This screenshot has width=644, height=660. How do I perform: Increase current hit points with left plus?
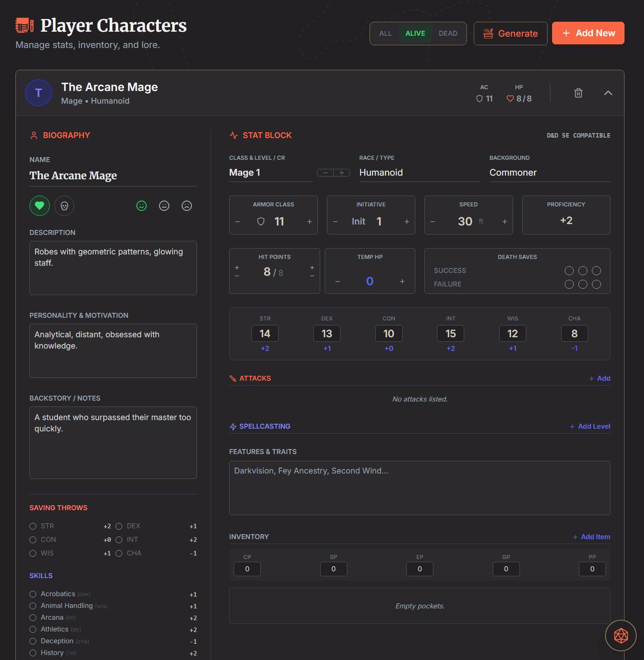[237, 268]
